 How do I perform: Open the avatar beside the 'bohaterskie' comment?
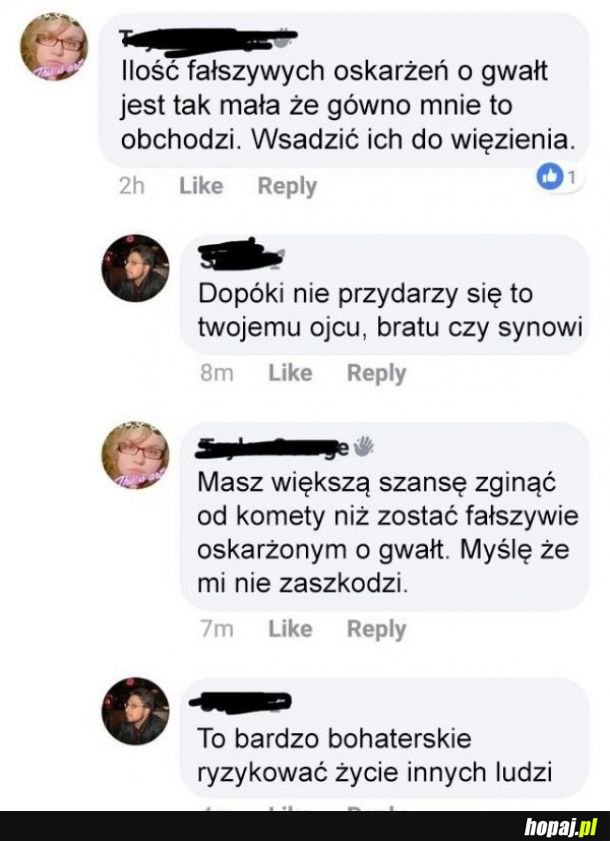click(136, 711)
